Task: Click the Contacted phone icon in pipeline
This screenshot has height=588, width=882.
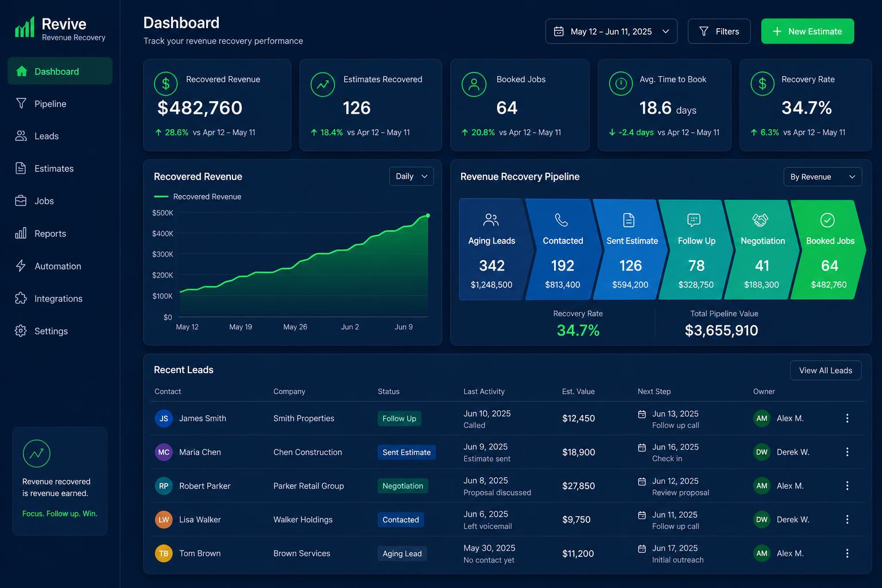Action: pyautogui.click(x=562, y=220)
